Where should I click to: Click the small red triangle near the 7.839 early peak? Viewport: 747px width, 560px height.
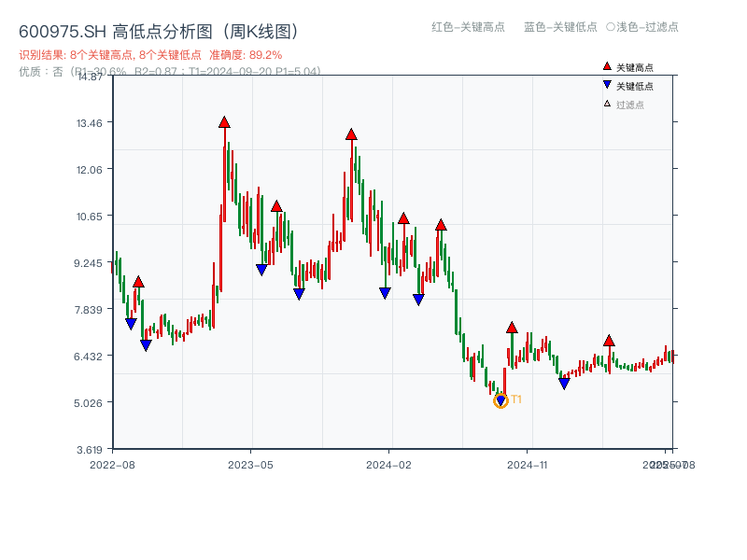pos(138,279)
